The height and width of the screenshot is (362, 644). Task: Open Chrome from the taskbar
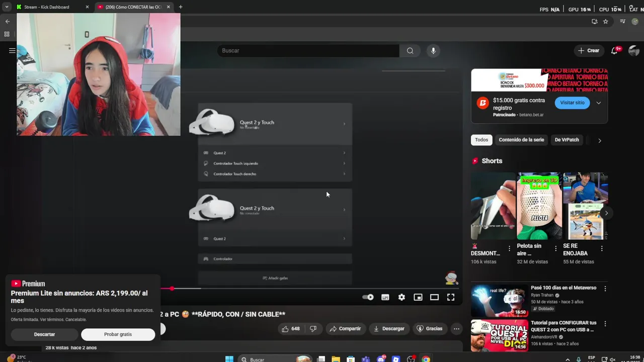click(x=426, y=359)
